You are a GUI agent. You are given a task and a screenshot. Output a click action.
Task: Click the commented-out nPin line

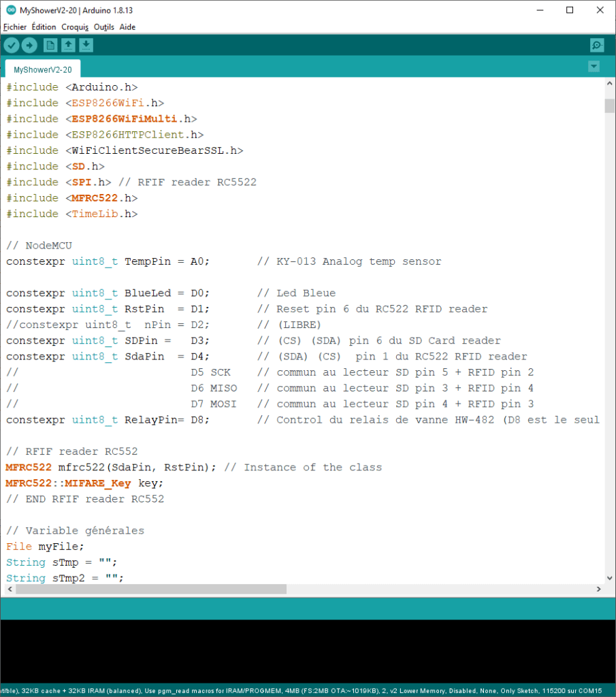(x=108, y=325)
